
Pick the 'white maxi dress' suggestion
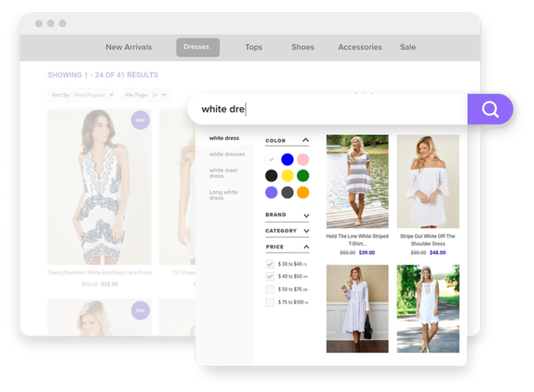click(224, 173)
